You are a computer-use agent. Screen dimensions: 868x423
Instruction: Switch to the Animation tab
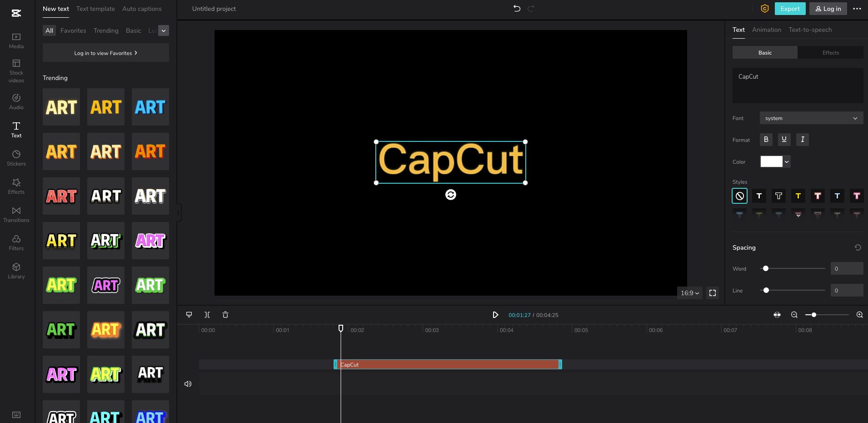[x=767, y=30]
